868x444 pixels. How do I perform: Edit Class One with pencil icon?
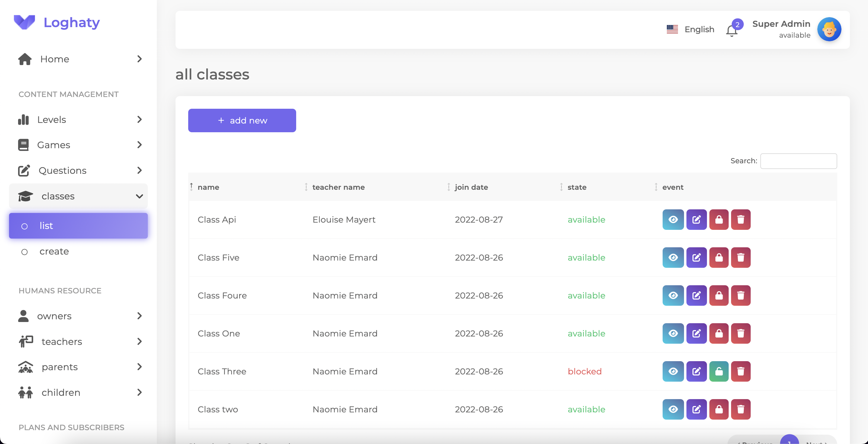click(696, 333)
